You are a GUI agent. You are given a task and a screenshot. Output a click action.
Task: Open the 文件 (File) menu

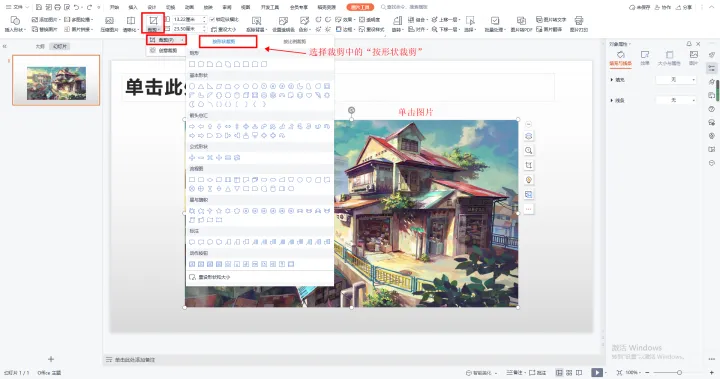(x=17, y=7)
